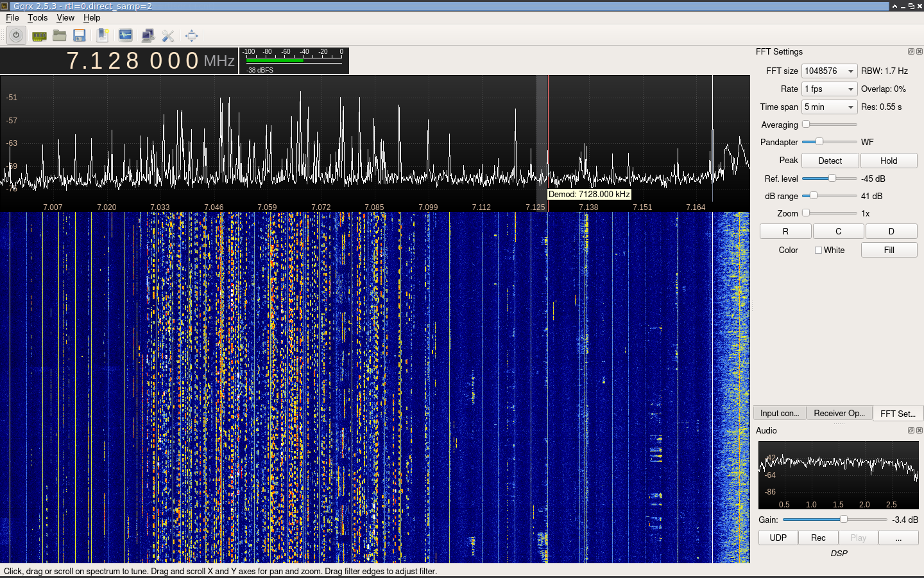Open the FFT size dropdown
The width and height of the screenshot is (924, 578).
click(x=829, y=71)
